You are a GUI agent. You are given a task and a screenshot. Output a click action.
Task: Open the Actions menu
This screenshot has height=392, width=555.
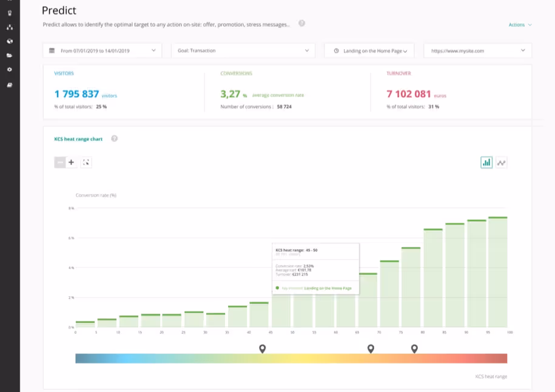point(517,25)
